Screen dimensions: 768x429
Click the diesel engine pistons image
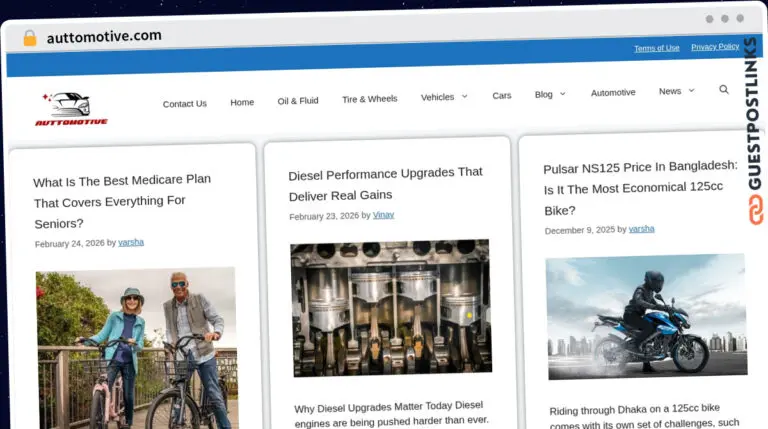click(x=391, y=308)
